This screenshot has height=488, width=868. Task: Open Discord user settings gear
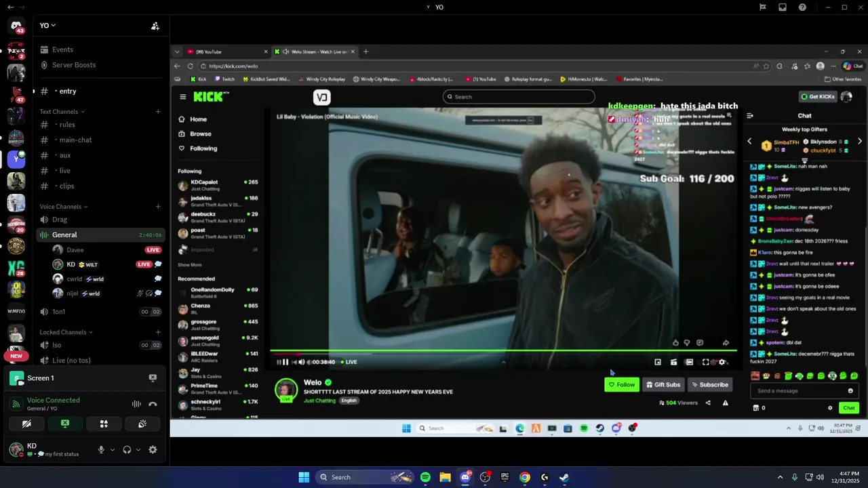[153, 449]
